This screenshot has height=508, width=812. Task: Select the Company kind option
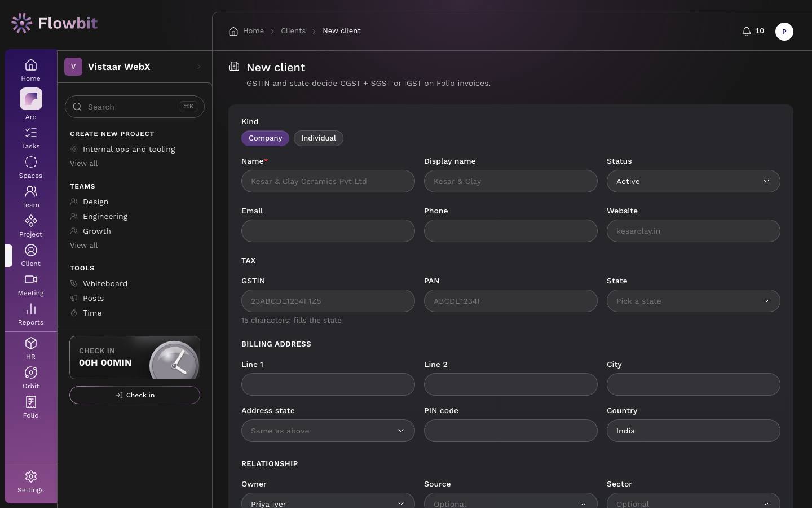(265, 138)
